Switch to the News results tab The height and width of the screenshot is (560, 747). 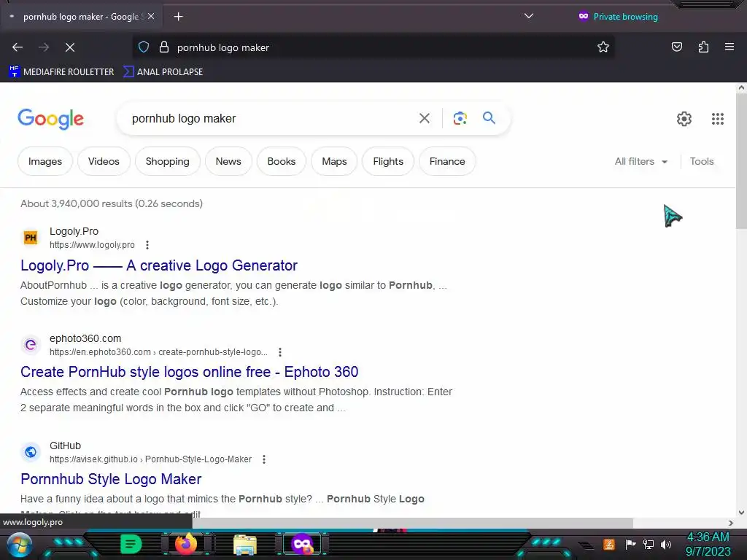tap(228, 161)
